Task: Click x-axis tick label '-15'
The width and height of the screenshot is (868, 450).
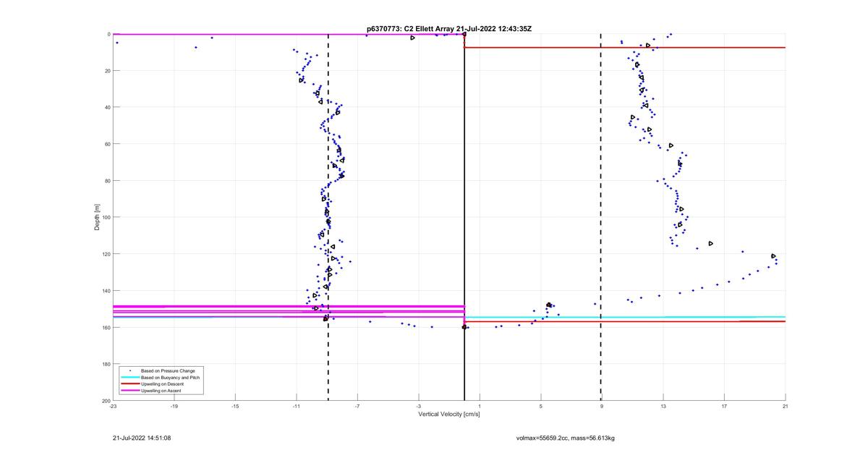Action: (235, 407)
